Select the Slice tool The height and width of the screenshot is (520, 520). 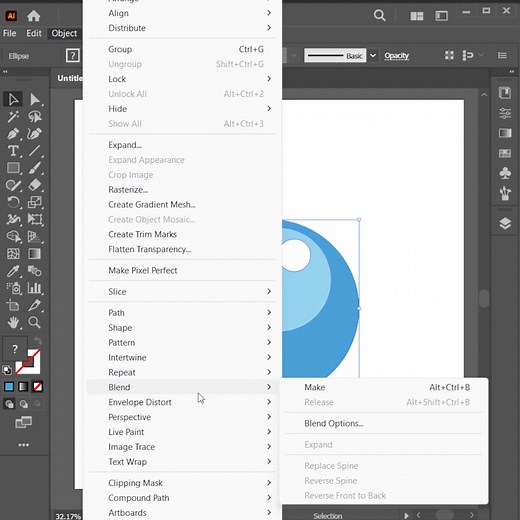(x=34, y=305)
